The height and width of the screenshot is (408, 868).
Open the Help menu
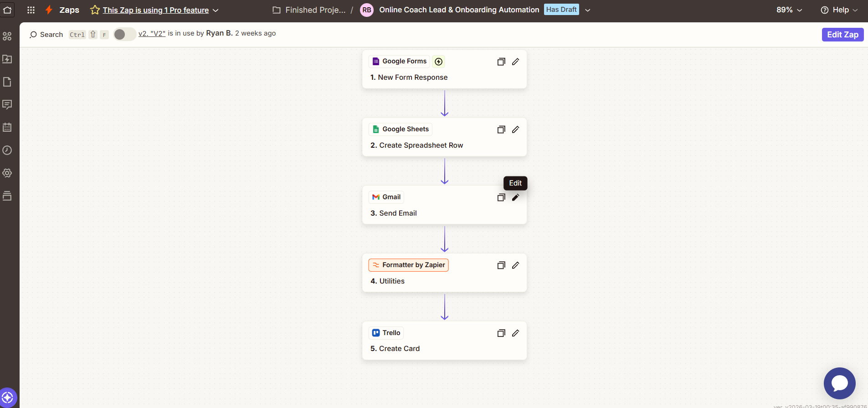839,10
